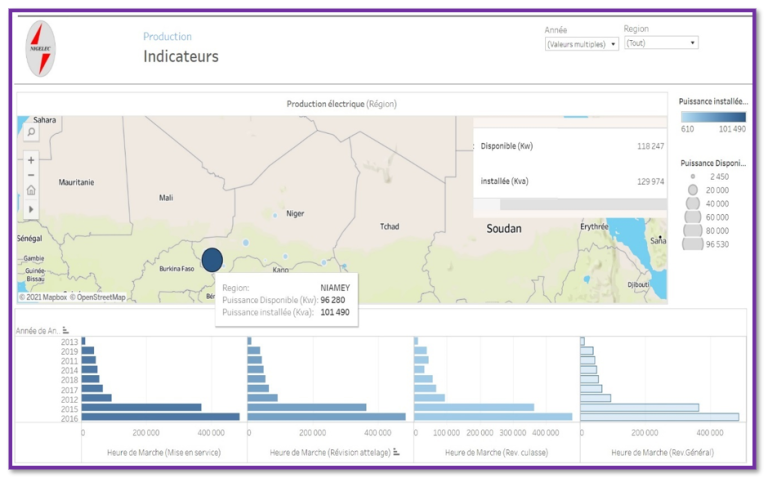Screen dimensions: 768x478
Task: Expand map tools arrow button
Action: pos(31,208)
